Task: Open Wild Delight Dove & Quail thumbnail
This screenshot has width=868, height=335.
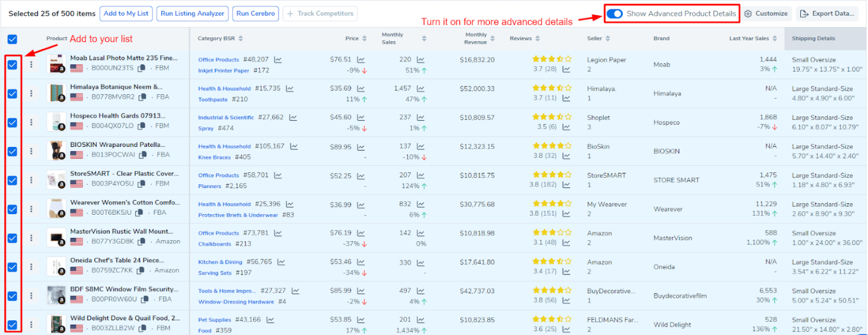Action: pos(57,324)
